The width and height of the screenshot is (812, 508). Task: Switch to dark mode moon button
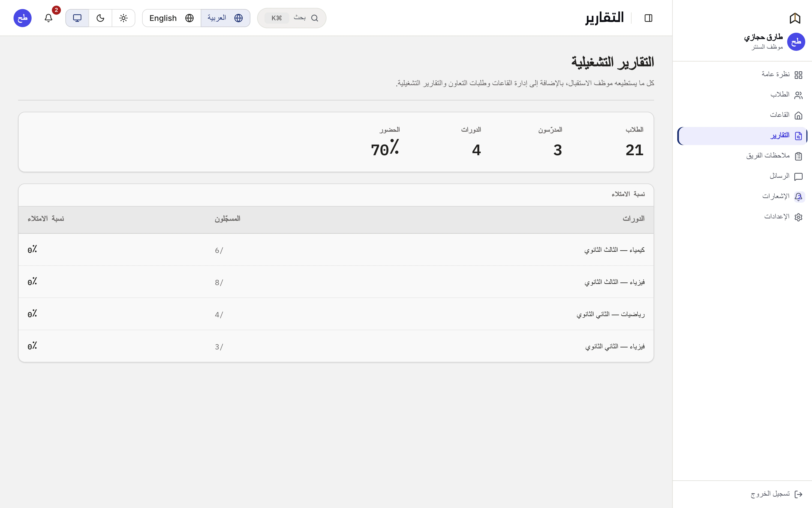click(x=100, y=18)
